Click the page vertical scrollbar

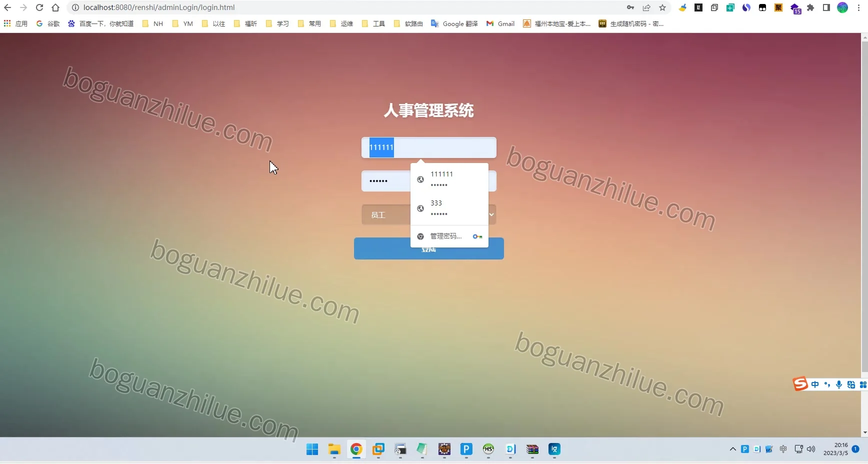tap(864, 206)
